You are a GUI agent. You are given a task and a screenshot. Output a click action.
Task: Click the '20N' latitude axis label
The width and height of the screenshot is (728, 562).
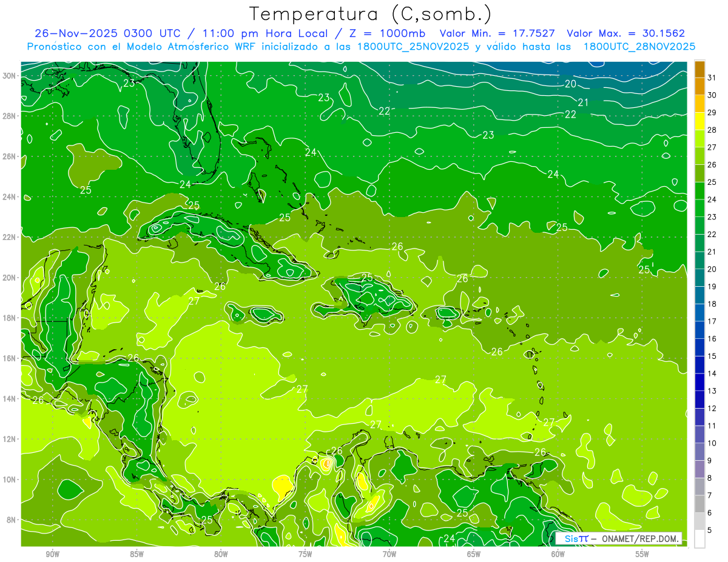(10, 278)
